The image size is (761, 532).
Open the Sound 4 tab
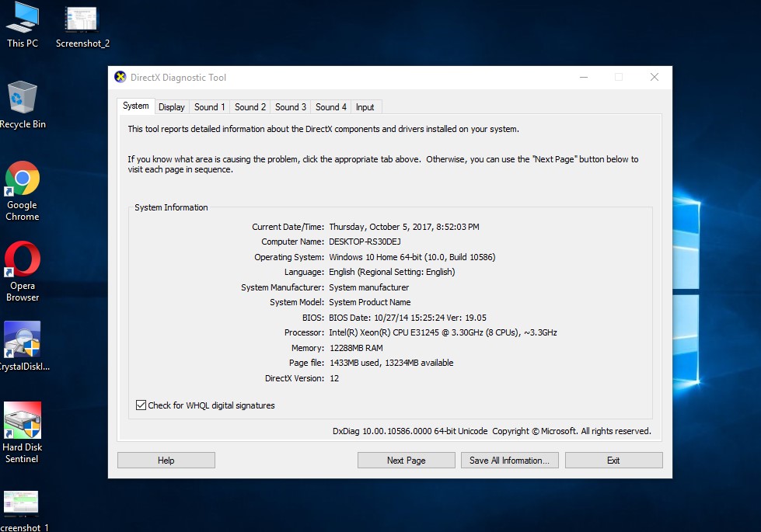point(331,107)
